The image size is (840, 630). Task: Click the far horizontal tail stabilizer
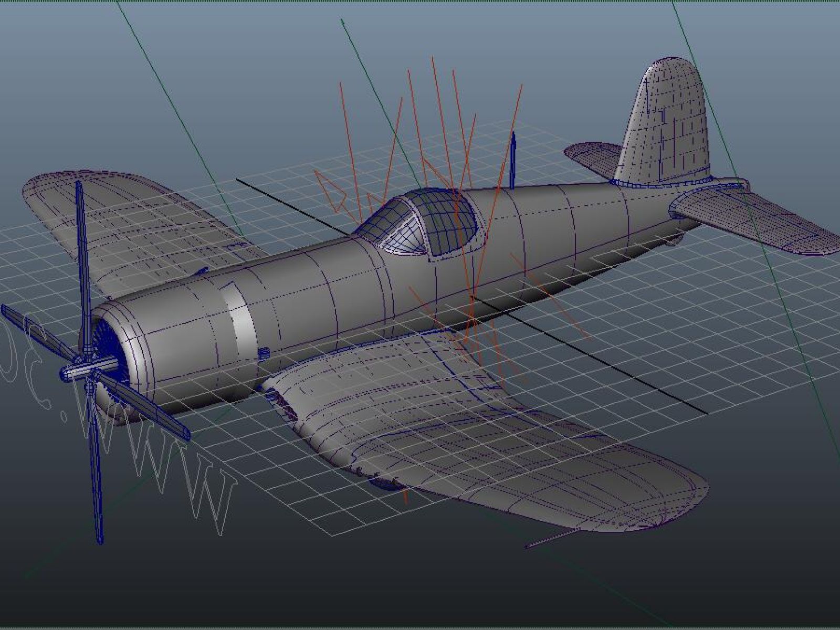(x=593, y=157)
